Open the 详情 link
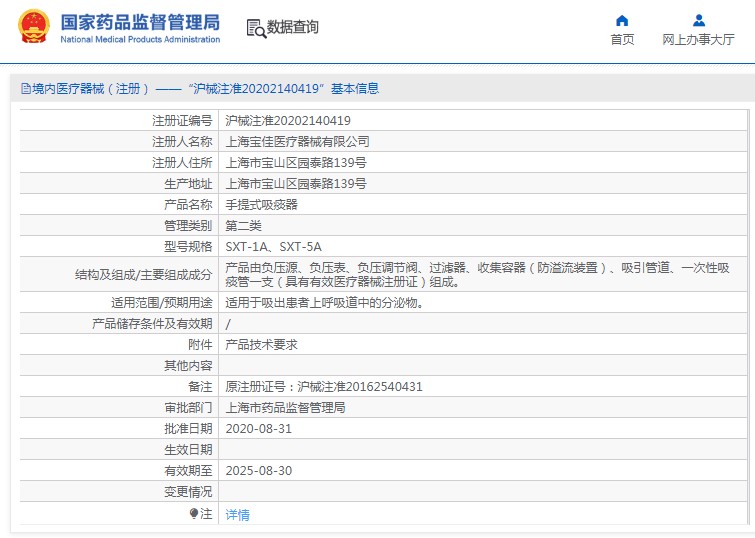The width and height of the screenshot is (755, 538). click(x=237, y=515)
